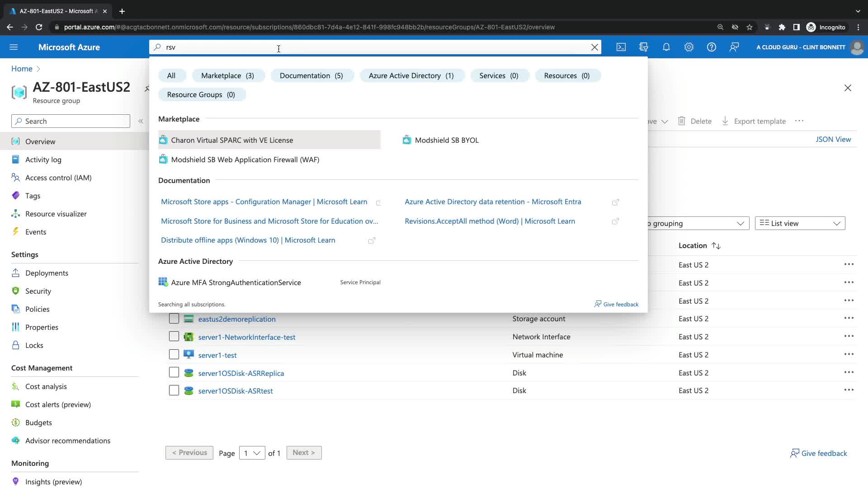Open the Directories and subscriptions filter
Image resolution: width=868 pixels, height=488 pixels.
644,47
